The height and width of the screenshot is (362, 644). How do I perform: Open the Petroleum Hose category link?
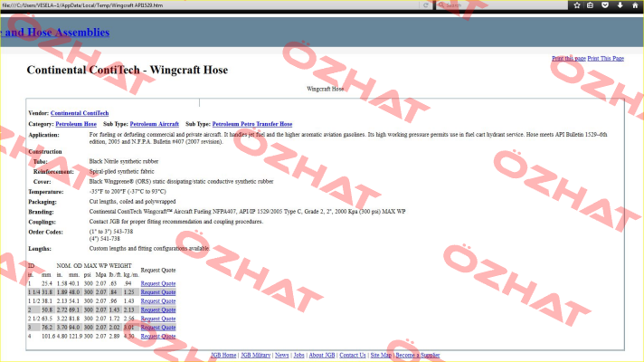coord(76,124)
